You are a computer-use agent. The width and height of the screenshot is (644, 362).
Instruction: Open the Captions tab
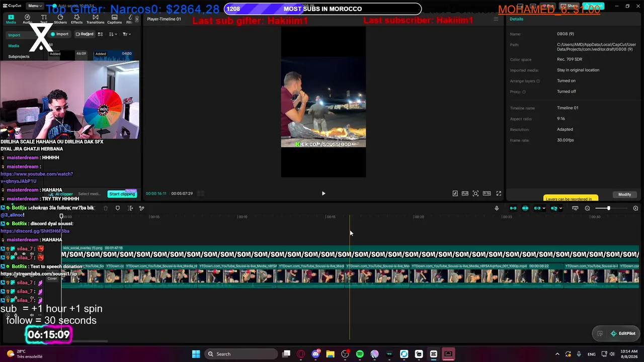pyautogui.click(x=114, y=19)
